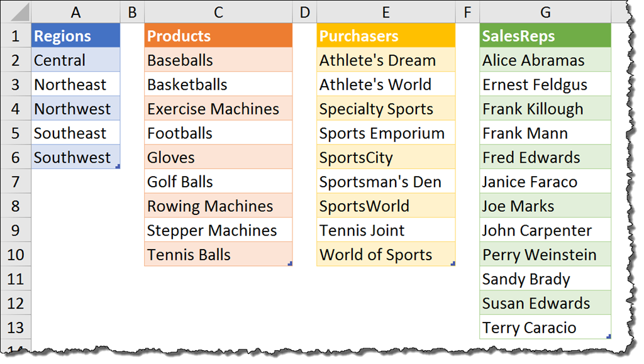This screenshot has height=364, width=644.
Task: Select row 7 header
Action: (x=15, y=182)
